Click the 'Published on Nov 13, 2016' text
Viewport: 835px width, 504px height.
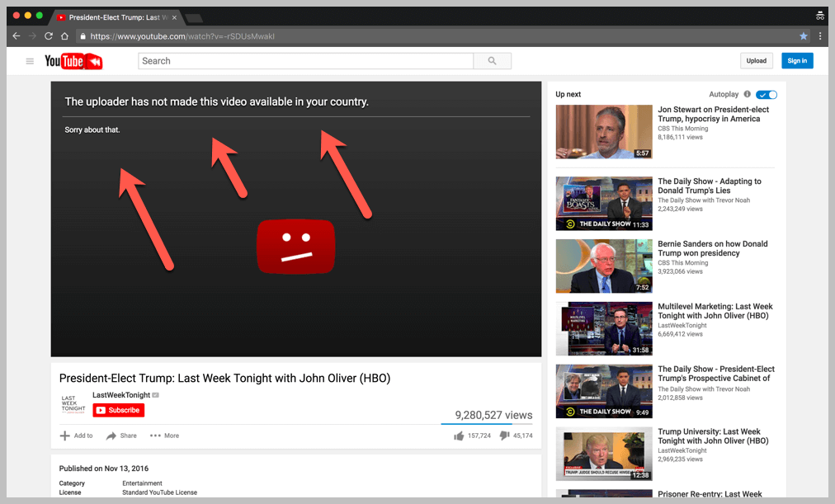tap(104, 469)
